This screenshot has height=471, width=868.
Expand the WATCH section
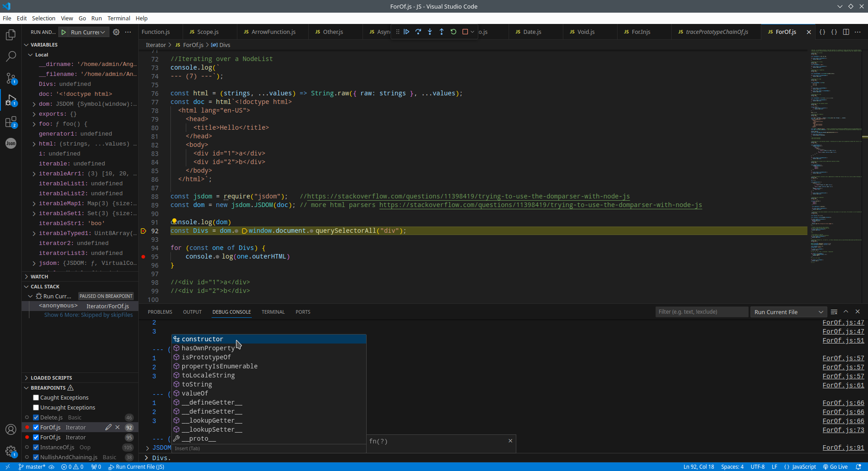39,277
